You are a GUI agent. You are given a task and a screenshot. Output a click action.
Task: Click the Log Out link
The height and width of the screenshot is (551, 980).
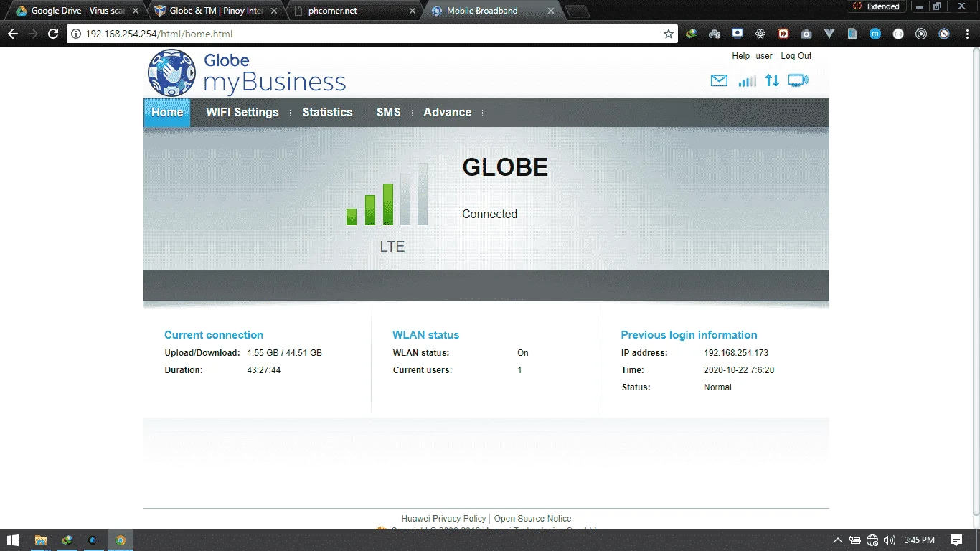(796, 56)
